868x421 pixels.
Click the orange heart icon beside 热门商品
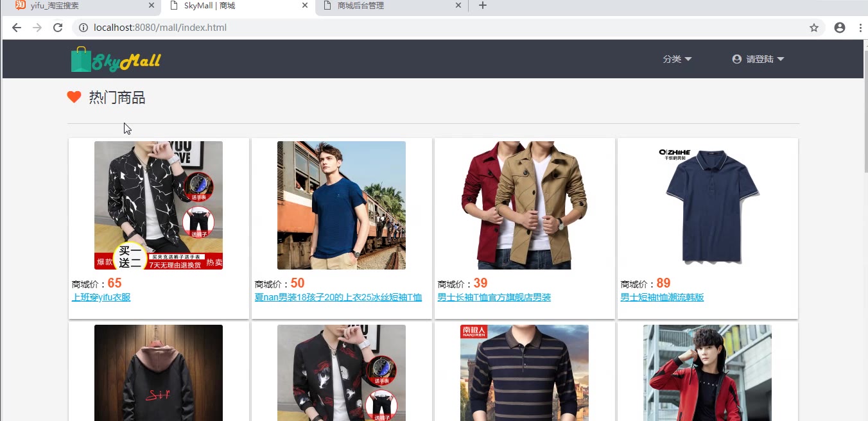74,97
